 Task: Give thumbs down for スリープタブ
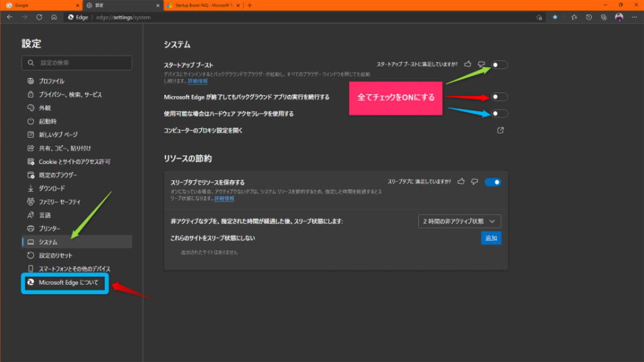click(x=475, y=181)
